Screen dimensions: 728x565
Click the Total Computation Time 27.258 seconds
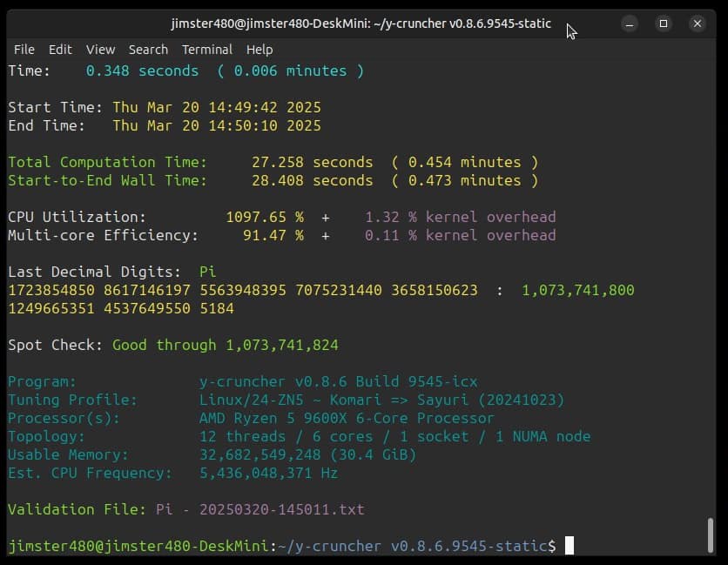312,162
